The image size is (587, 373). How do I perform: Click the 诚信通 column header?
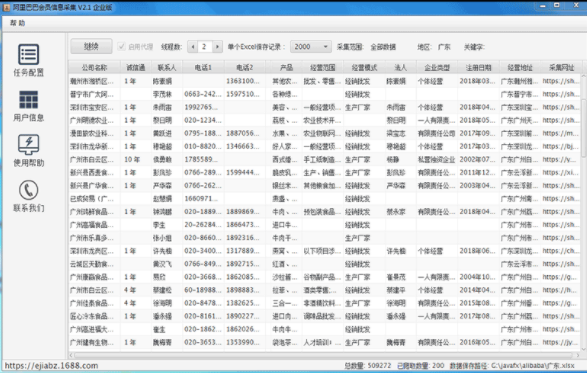click(x=136, y=67)
